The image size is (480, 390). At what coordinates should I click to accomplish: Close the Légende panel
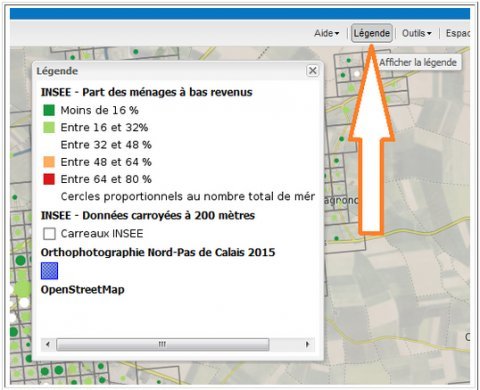point(312,71)
